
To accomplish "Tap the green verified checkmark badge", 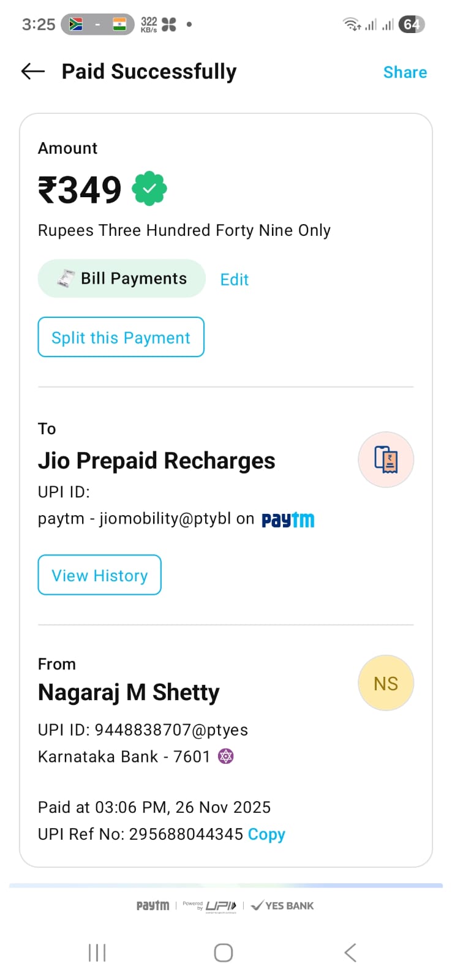I will click(x=149, y=189).
